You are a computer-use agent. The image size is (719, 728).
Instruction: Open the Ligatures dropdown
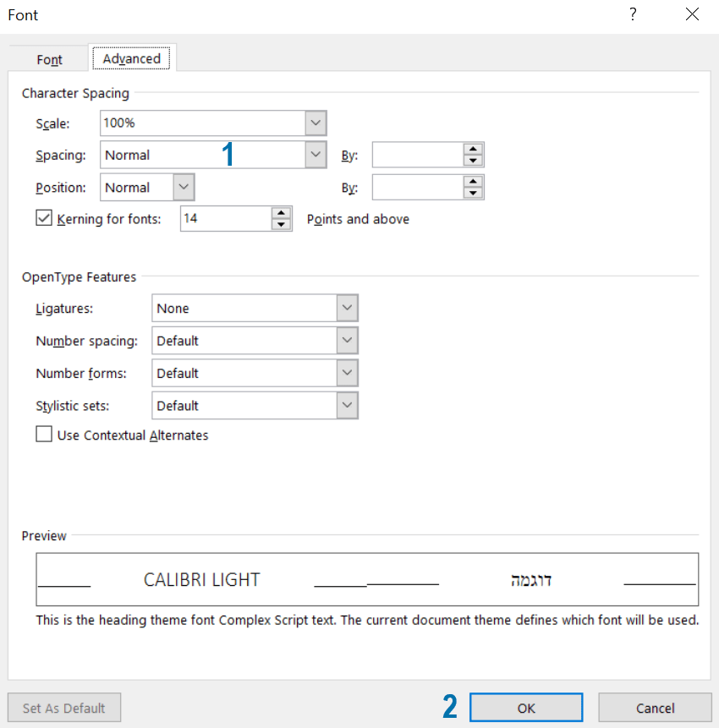pyautogui.click(x=347, y=309)
